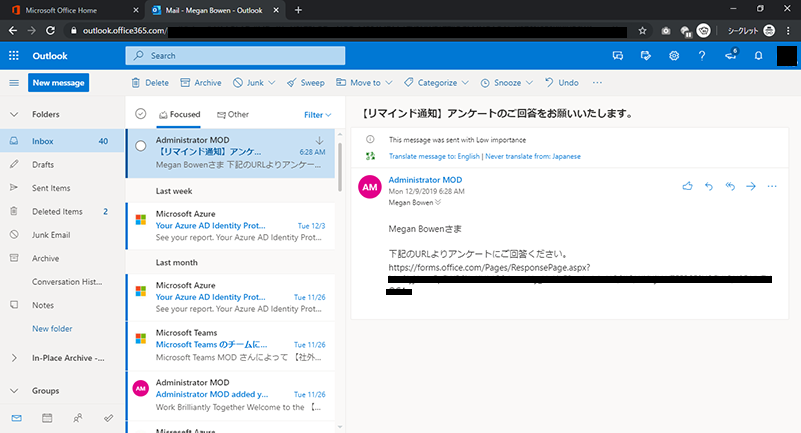Open Outlook settings gear
Viewport: 801px width, 433px height.
(674, 56)
